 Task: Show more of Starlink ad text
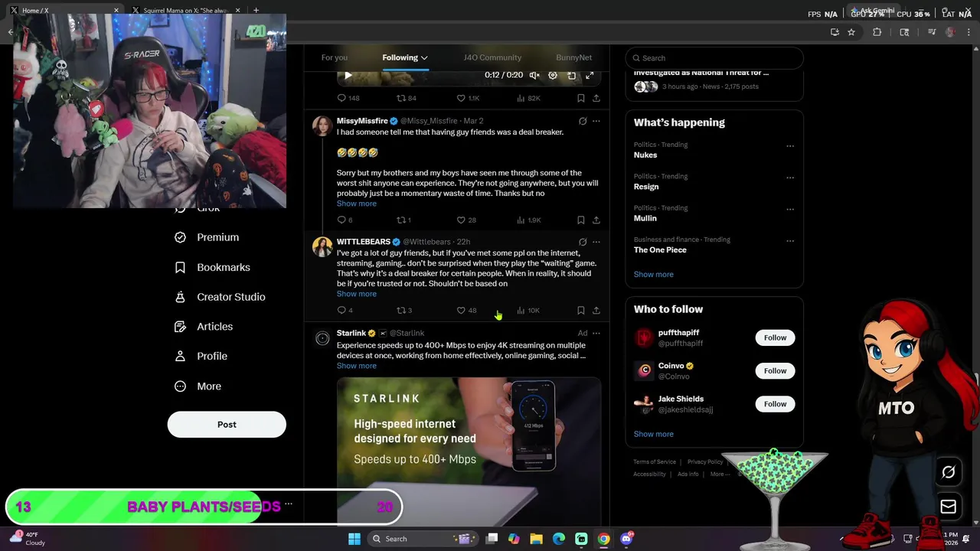pos(356,366)
